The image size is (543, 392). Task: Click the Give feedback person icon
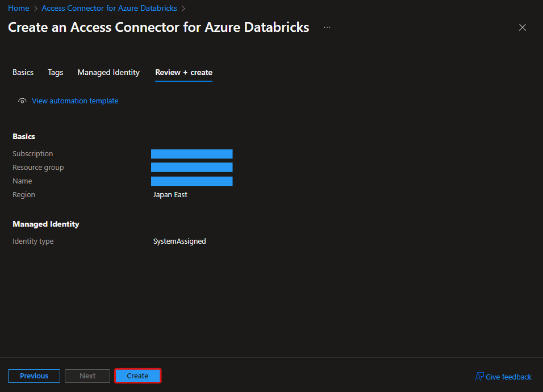479,377
